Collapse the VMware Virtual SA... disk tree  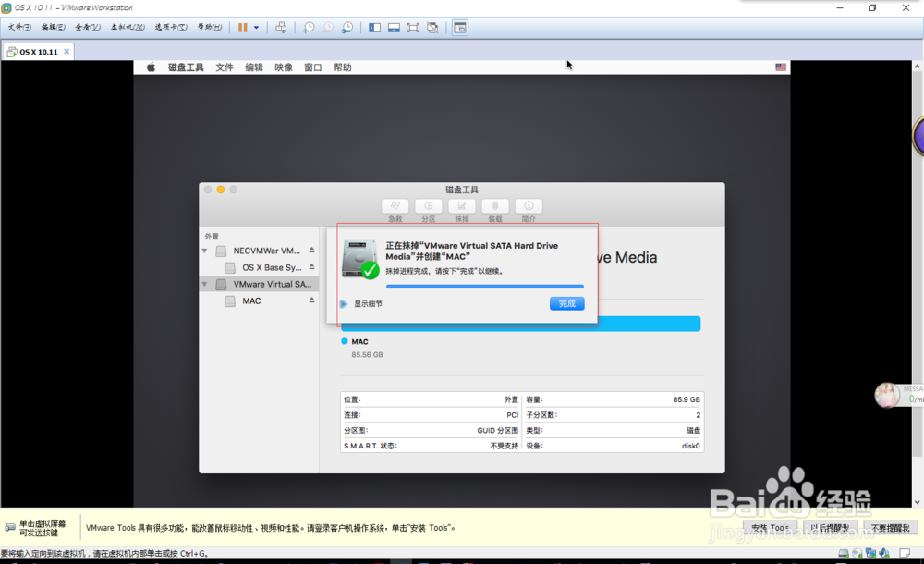click(204, 284)
